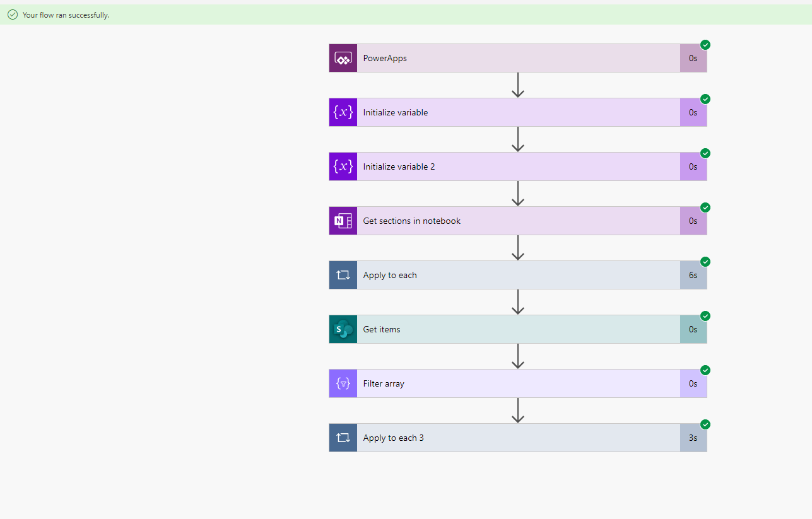Screen dimensions: 812x519
Task: Click the Get items action title
Action: pyautogui.click(x=381, y=329)
